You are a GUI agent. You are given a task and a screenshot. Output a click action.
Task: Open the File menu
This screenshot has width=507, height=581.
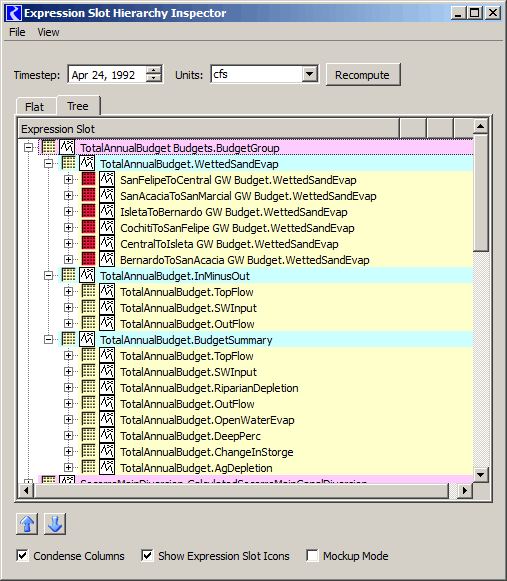click(x=17, y=32)
